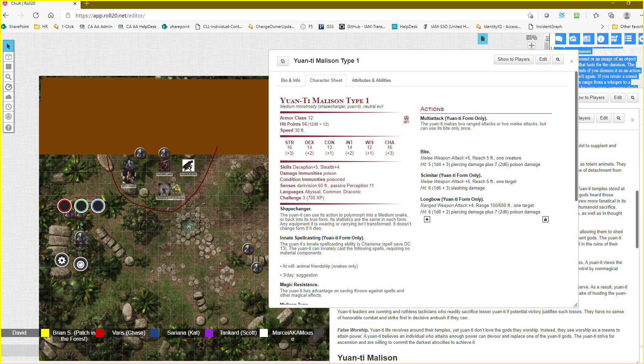Click the yellow color swatch beside David
The image size is (644, 364).
point(45,333)
